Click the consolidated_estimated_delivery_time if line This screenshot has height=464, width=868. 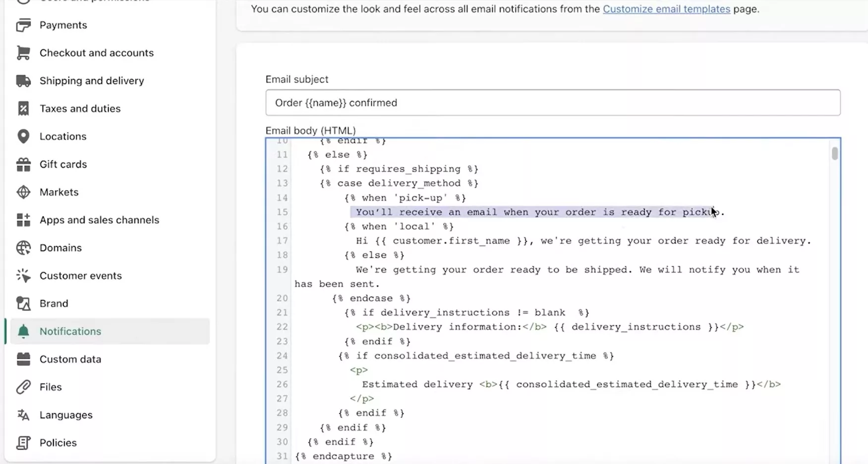(476, 356)
